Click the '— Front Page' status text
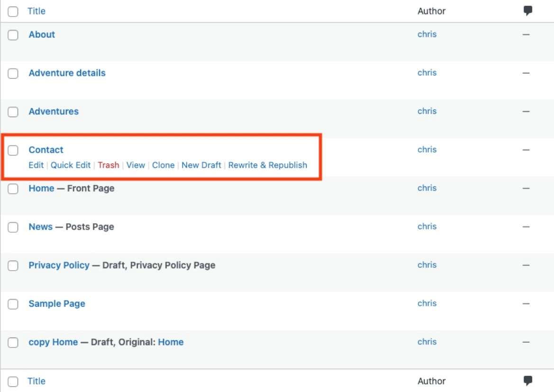The image size is (554, 392). tap(85, 188)
